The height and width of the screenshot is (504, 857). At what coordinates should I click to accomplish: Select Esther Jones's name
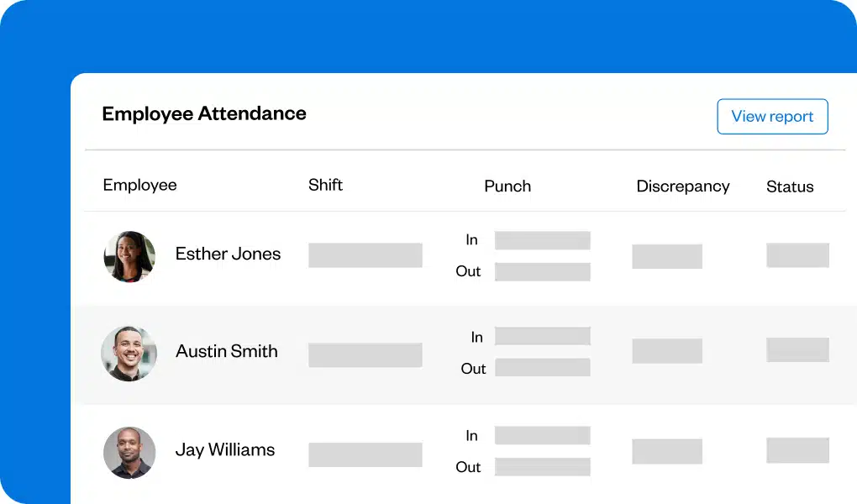(x=228, y=254)
